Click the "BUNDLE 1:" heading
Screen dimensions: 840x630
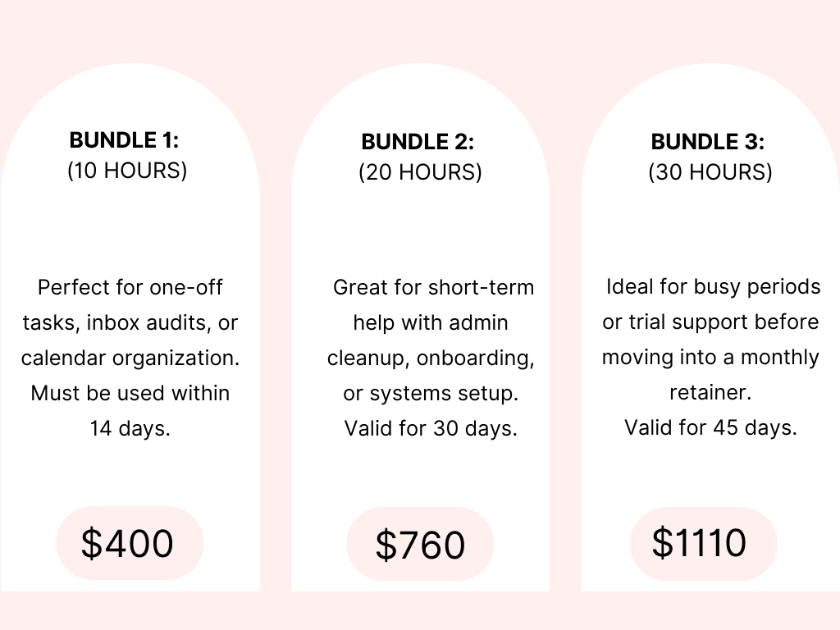pyautogui.click(x=124, y=140)
